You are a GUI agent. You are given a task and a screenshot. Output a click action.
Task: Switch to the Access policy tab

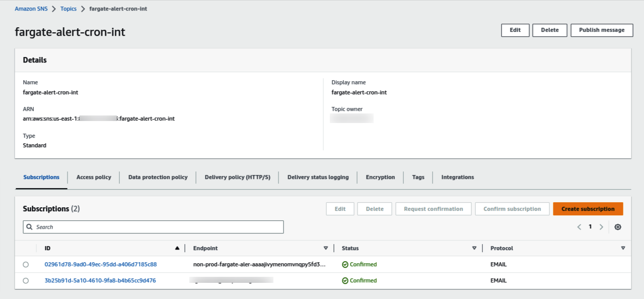[x=93, y=177]
